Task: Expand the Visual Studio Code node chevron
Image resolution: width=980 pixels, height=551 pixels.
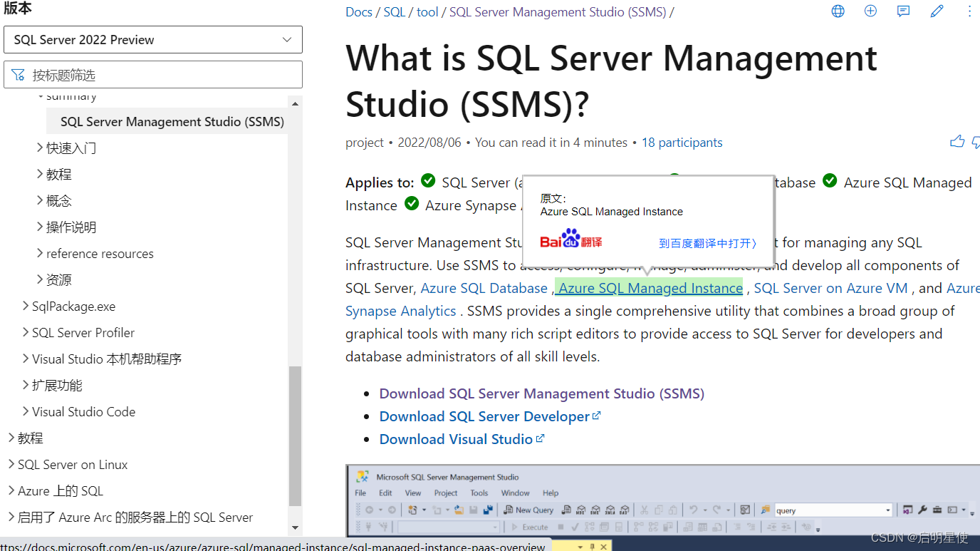Action: pyautogui.click(x=26, y=411)
